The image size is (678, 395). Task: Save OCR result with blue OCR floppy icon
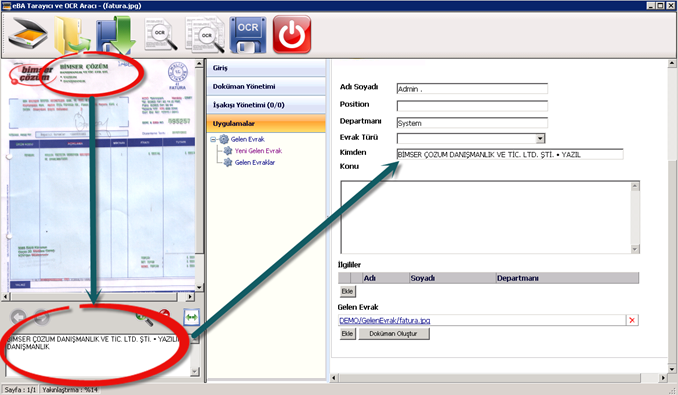point(248,35)
